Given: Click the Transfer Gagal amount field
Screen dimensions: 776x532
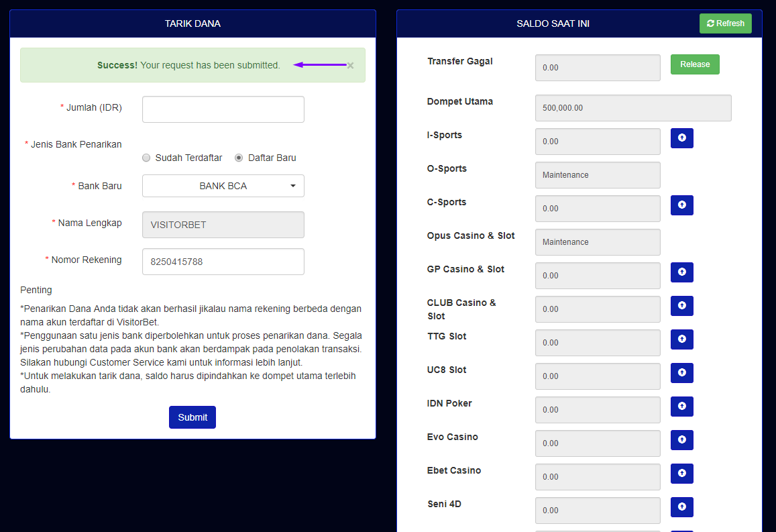Looking at the screenshot, I should click(x=598, y=68).
